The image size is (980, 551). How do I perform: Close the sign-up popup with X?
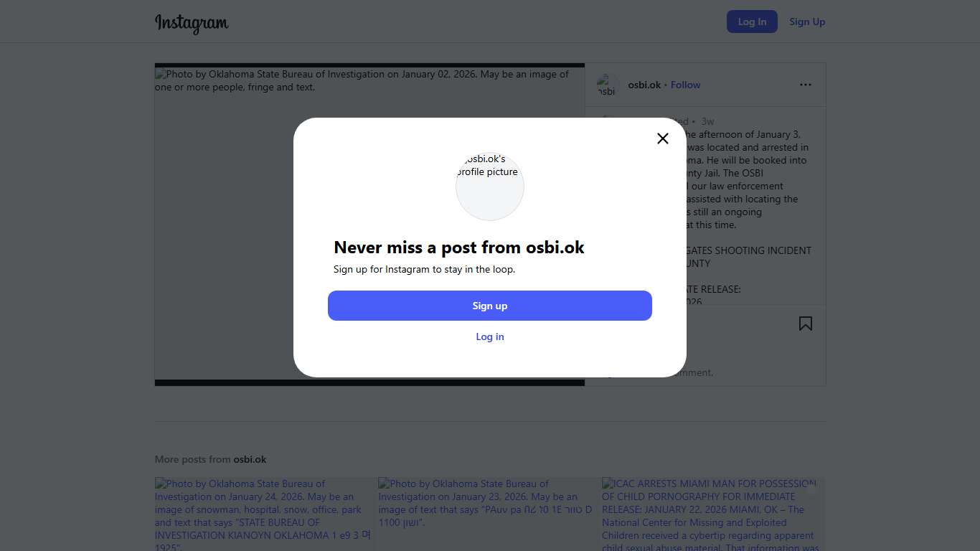tap(663, 138)
